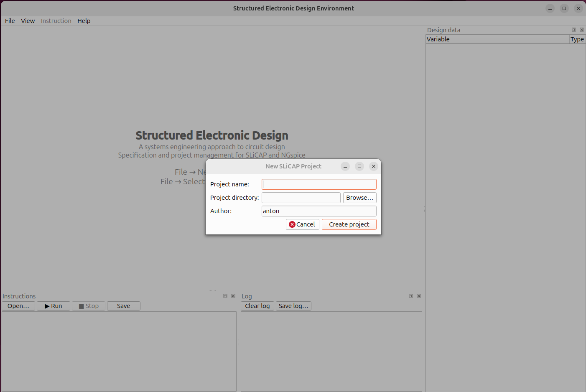Close the Design data panel
This screenshot has width=586, height=392.
[x=582, y=30]
